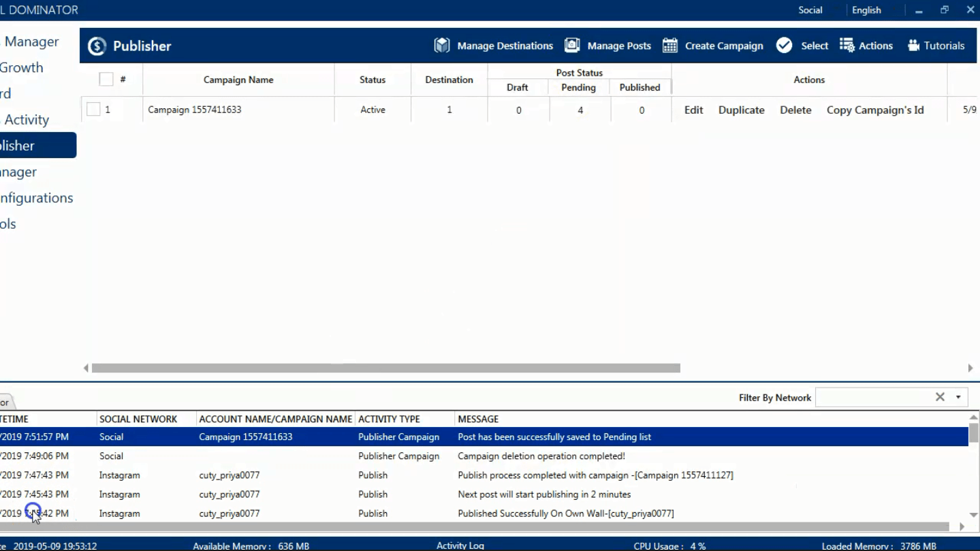Click the Status column header
The height and width of the screenshot is (551, 980).
click(x=373, y=80)
